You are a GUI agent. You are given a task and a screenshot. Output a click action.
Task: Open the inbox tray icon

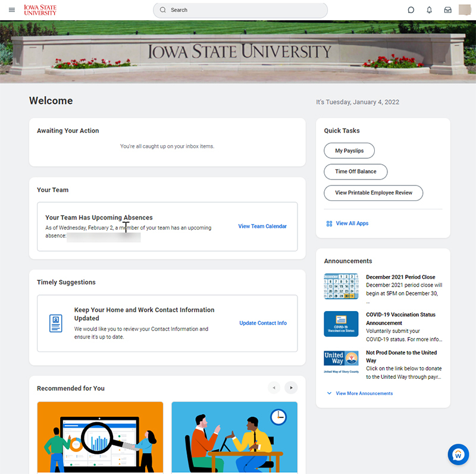point(448,10)
